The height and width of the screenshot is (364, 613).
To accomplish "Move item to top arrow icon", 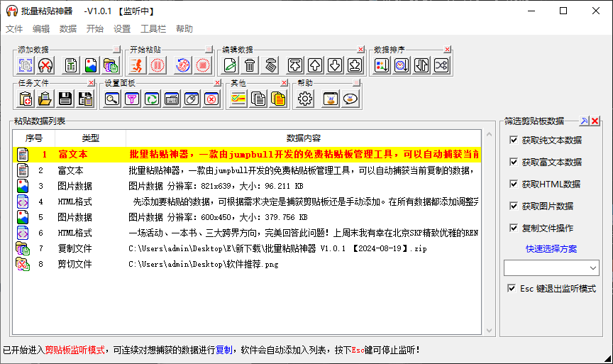I will [295, 65].
